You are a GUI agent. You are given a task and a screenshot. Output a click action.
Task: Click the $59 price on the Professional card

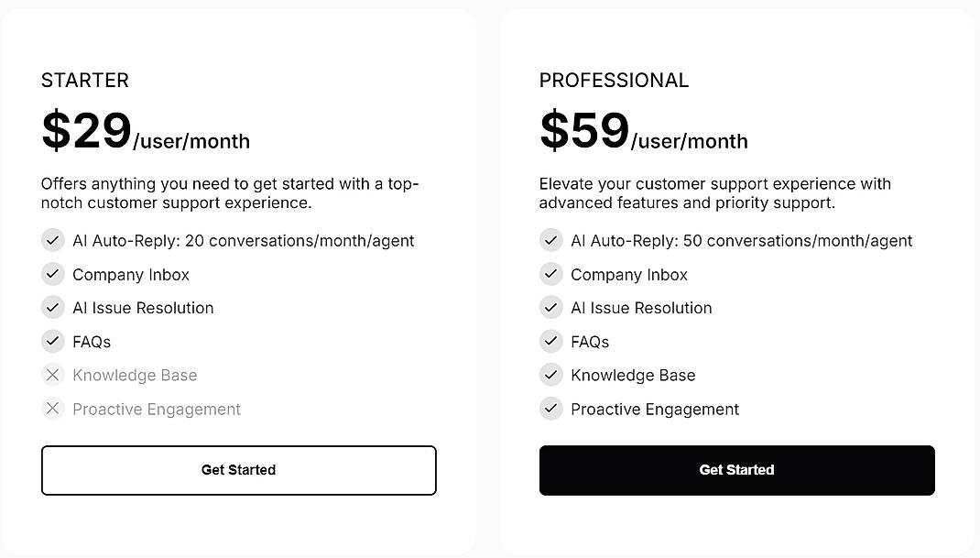(583, 131)
